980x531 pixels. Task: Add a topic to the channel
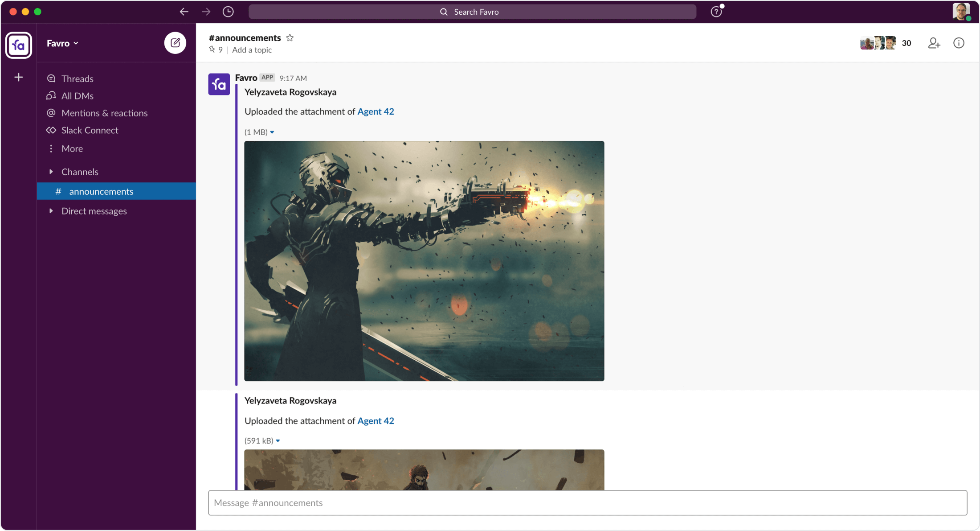252,50
